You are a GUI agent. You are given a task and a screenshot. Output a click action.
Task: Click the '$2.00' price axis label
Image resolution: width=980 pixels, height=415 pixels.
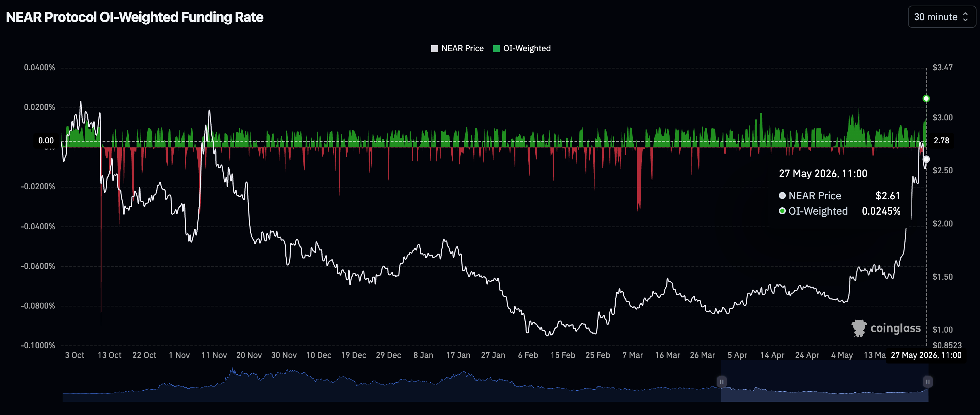click(x=943, y=223)
